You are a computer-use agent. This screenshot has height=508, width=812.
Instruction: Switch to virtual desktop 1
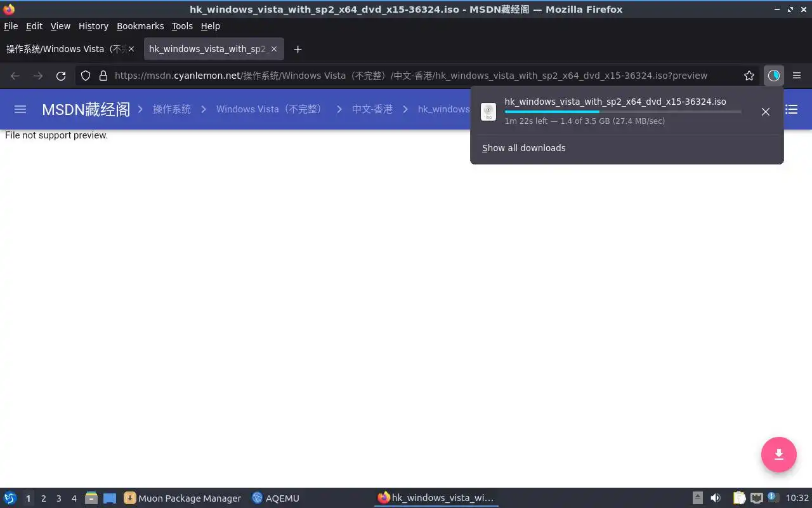28,498
